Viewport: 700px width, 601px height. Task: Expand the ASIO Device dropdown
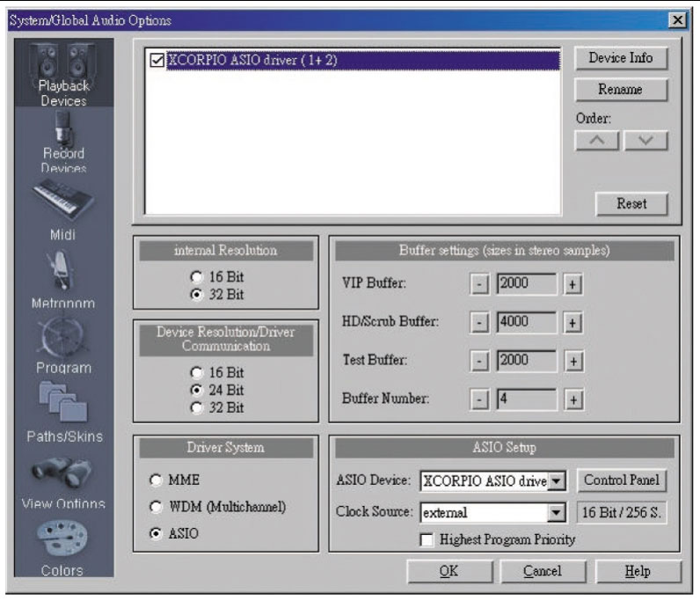pos(557,481)
